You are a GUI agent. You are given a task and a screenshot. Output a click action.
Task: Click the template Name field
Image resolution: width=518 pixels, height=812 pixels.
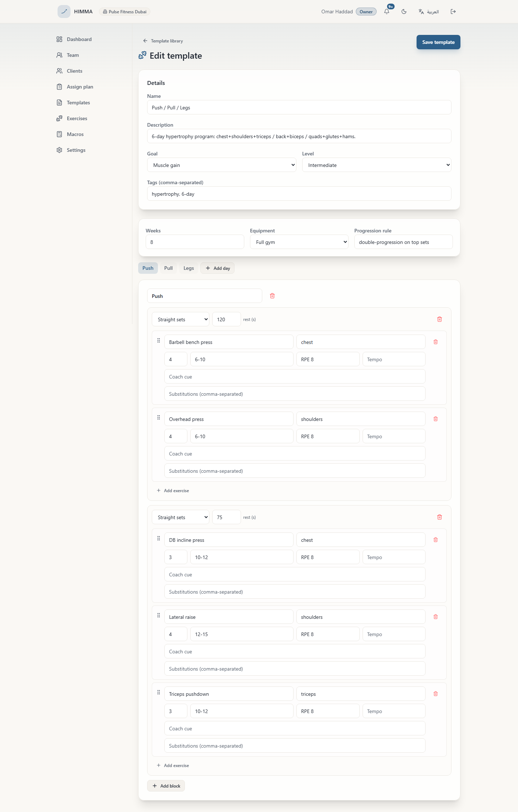coord(299,107)
